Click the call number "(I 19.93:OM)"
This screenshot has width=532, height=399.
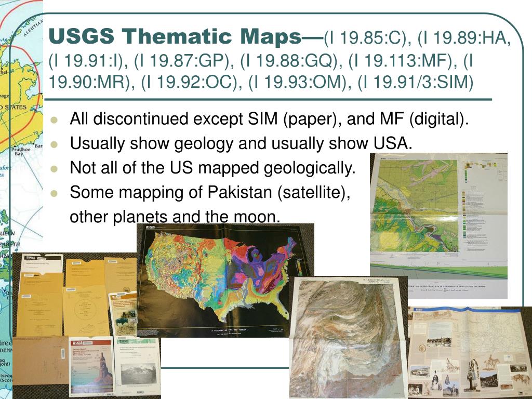click(300, 82)
